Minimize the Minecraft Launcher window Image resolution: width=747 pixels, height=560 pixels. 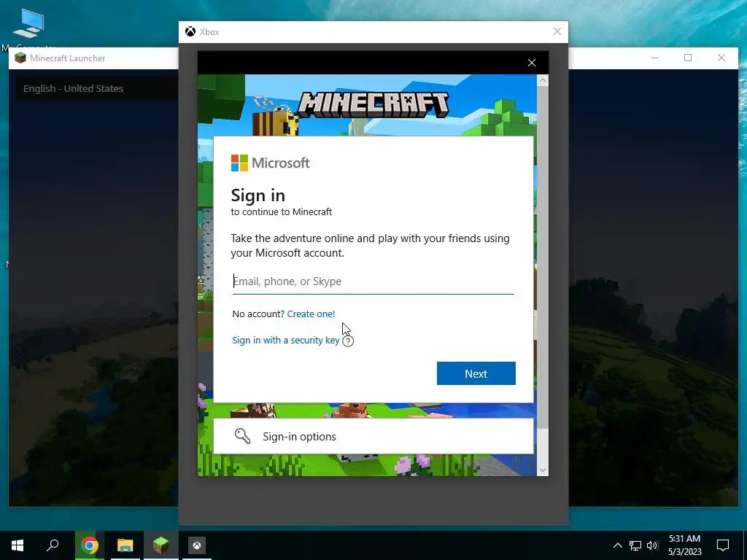pos(654,58)
